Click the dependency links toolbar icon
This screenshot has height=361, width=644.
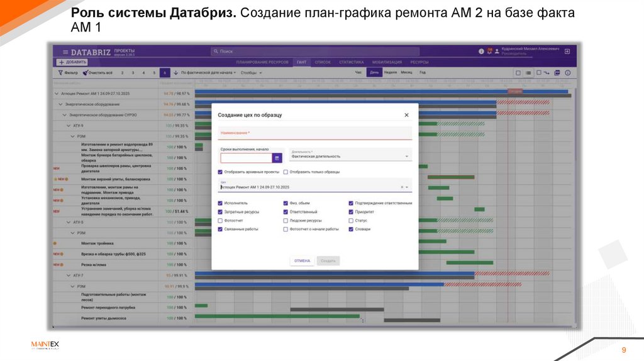(547, 73)
